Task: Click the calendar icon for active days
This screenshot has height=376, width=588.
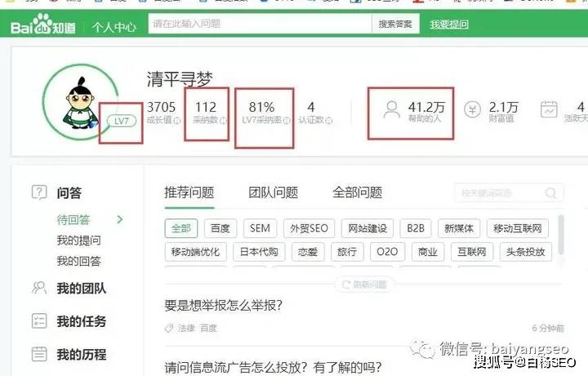Action: click(549, 110)
